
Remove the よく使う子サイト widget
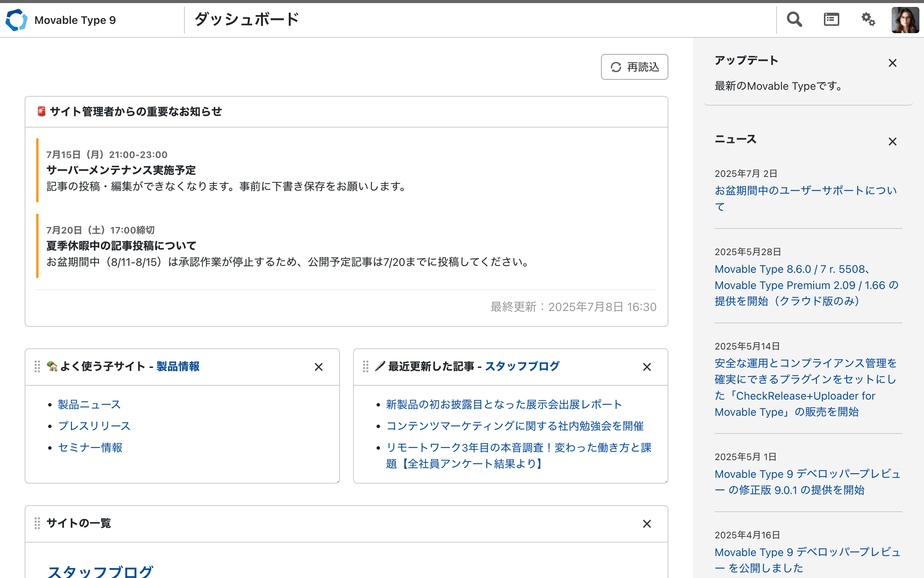tap(319, 367)
